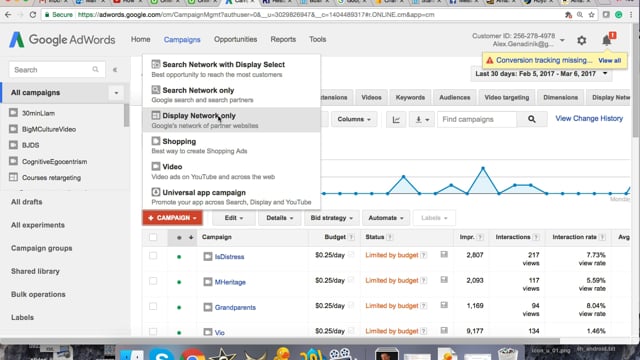Click the bid simulator icon for IsDistress

[444, 255]
